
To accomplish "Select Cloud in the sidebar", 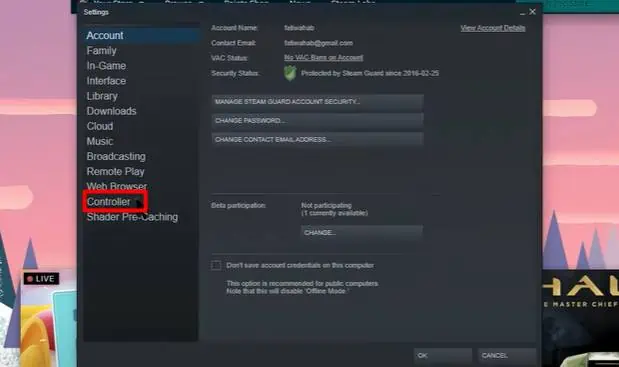I will [x=100, y=126].
